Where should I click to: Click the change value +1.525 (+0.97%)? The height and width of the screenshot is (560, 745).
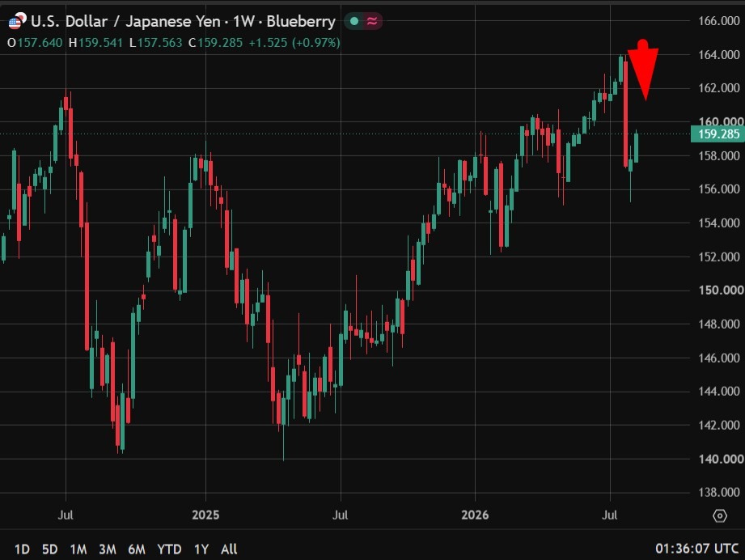294,43
